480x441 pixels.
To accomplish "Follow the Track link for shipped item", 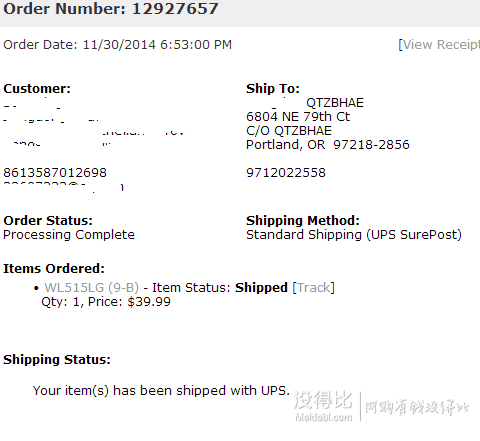I will coord(313,287).
